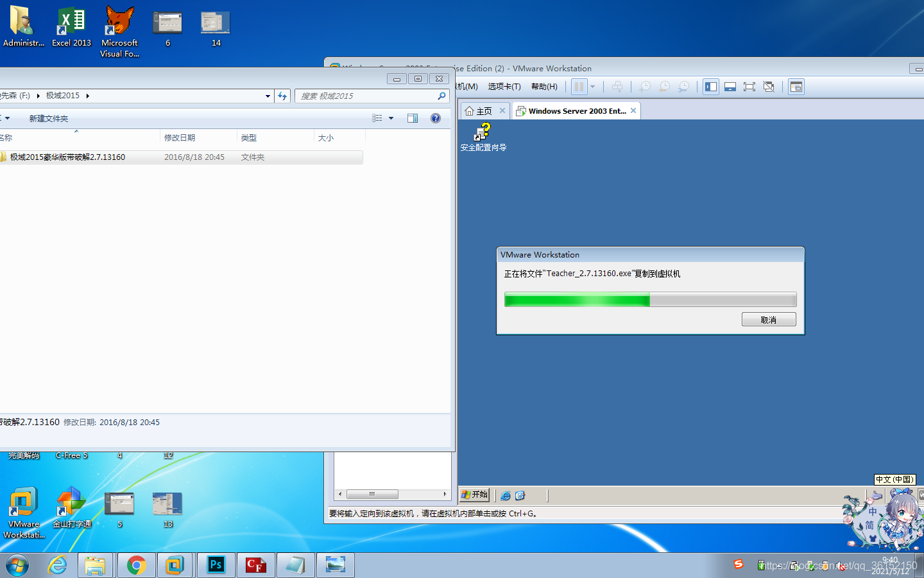This screenshot has width=924, height=578.
Task: Click the view mode icon in Explorer toolbar
Action: pyautogui.click(x=377, y=118)
